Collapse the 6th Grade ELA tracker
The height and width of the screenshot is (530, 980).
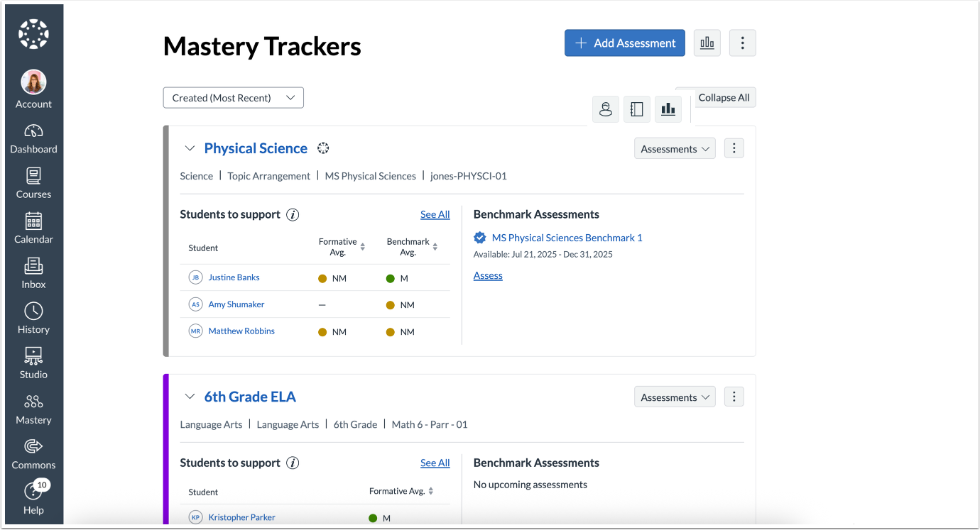click(x=190, y=397)
